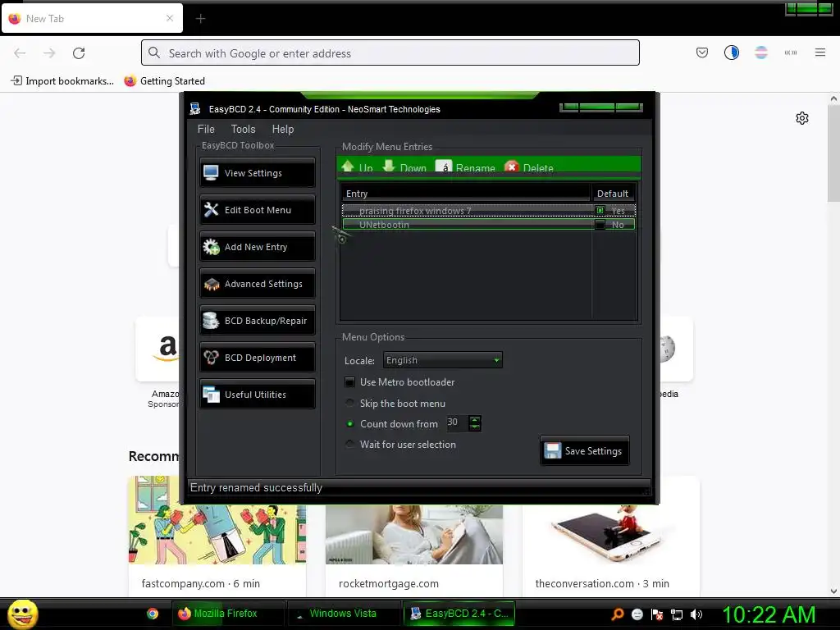Click the grey face tray icon
The width and height of the screenshot is (840, 630).
(637, 614)
